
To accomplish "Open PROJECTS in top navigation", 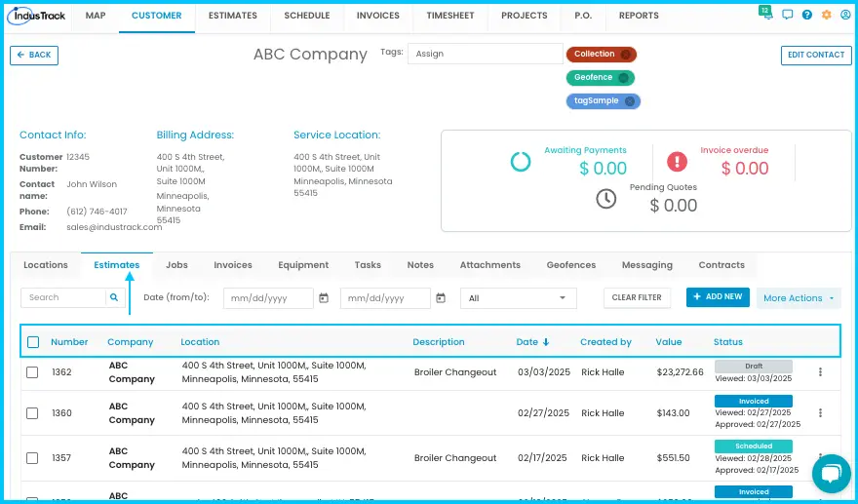I will [x=525, y=16].
